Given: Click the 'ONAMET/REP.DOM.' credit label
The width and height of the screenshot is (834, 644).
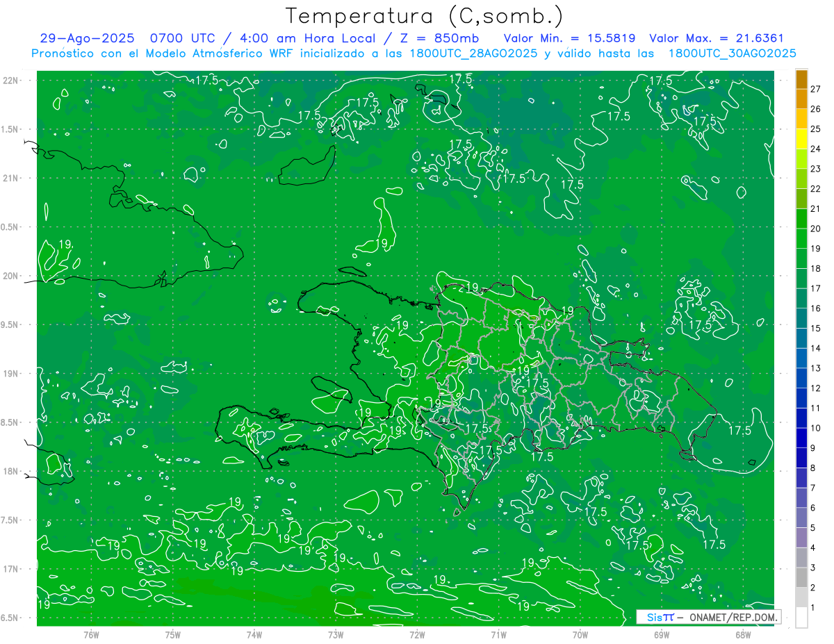Looking at the screenshot, I should [x=734, y=617].
